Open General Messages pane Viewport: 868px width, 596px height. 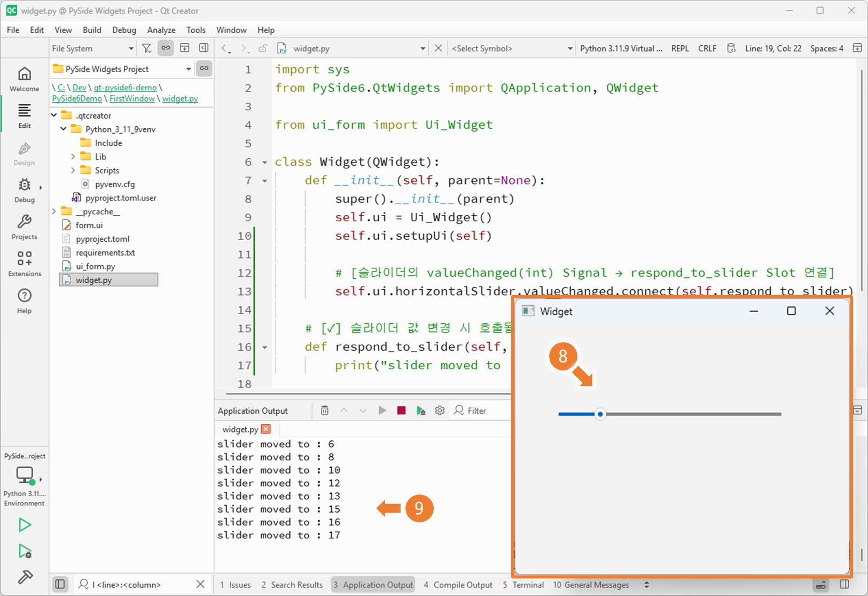[591, 585]
